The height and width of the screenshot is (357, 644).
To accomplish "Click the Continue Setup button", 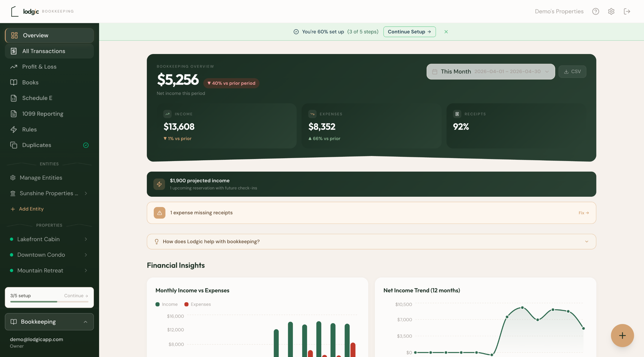I will point(409,32).
